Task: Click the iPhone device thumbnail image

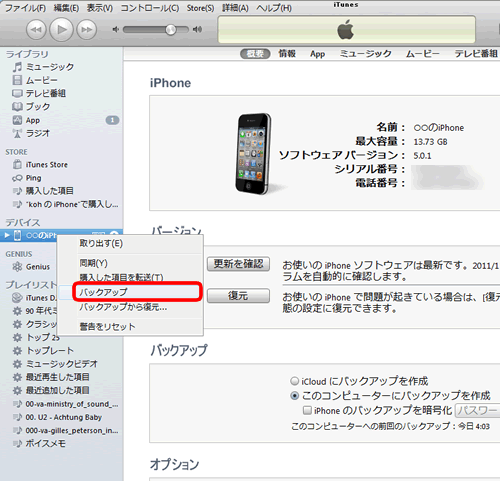Action: tap(253, 154)
